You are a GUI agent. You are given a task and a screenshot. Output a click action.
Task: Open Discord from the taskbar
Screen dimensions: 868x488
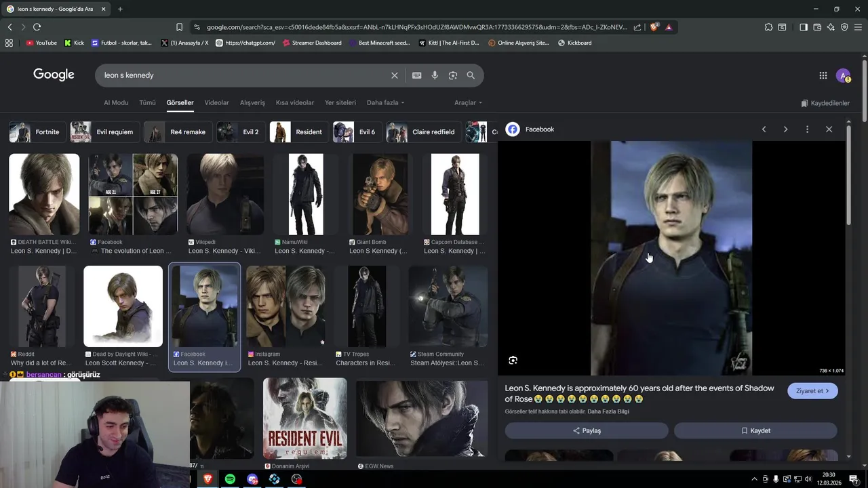coord(252,479)
